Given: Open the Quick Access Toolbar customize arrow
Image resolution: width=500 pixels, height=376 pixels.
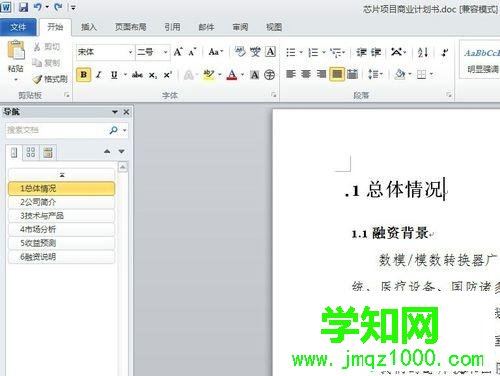Looking at the screenshot, I should point(73,7).
